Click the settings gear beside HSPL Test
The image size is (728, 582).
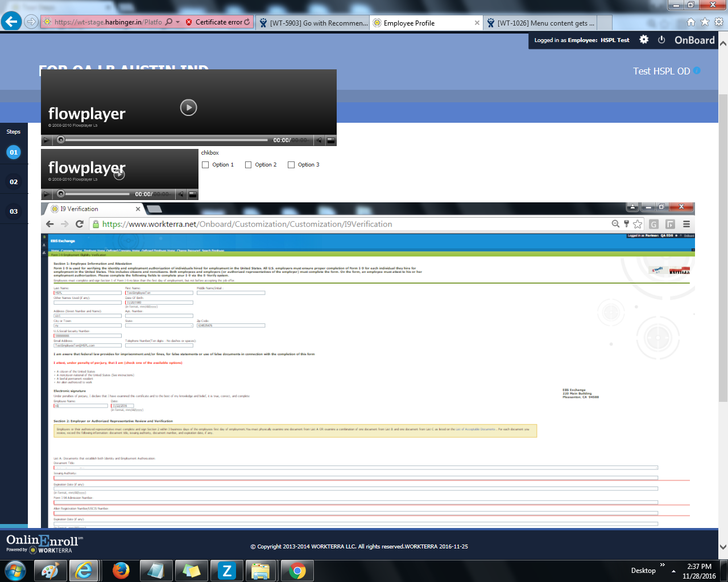(644, 40)
